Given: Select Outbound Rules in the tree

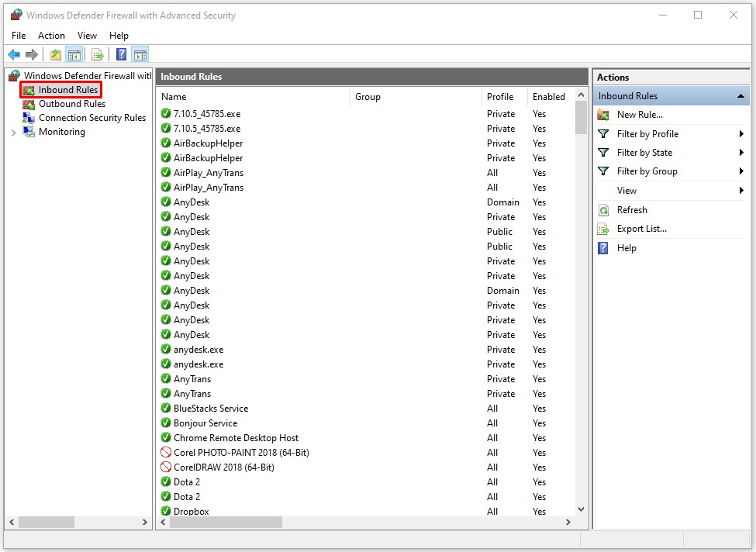Looking at the screenshot, I should [71, 104].
